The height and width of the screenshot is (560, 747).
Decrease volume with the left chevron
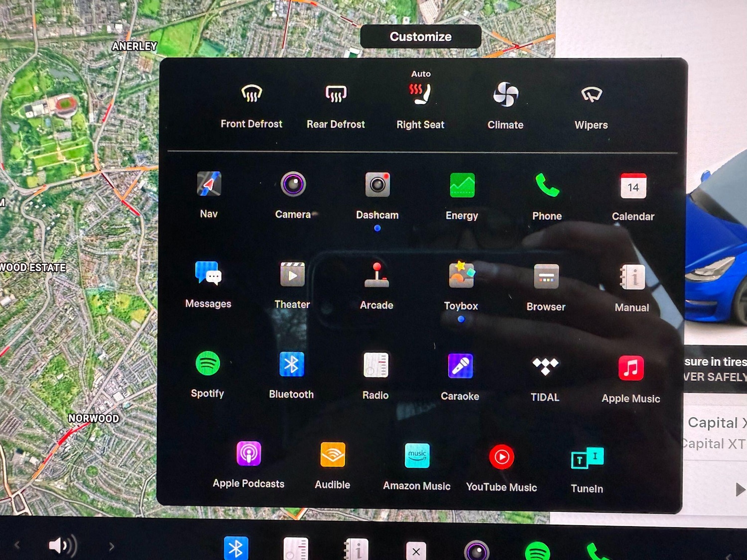(x=17, y=546)
